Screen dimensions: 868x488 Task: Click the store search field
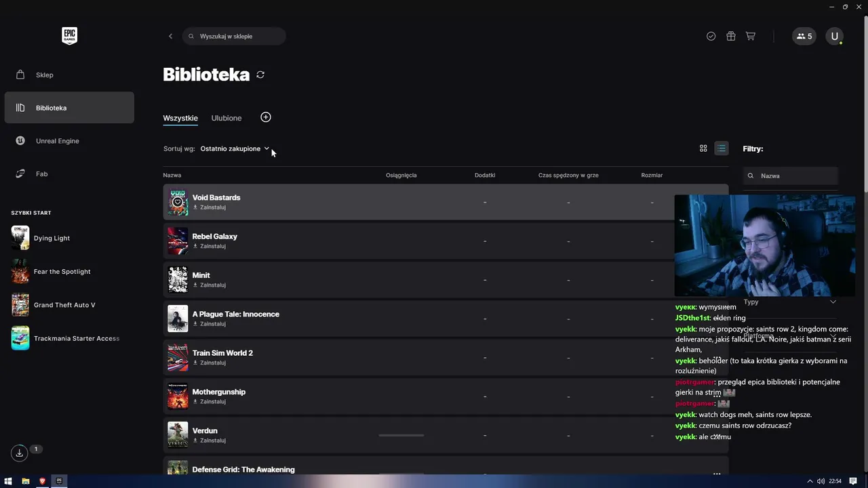coord(234,36)
